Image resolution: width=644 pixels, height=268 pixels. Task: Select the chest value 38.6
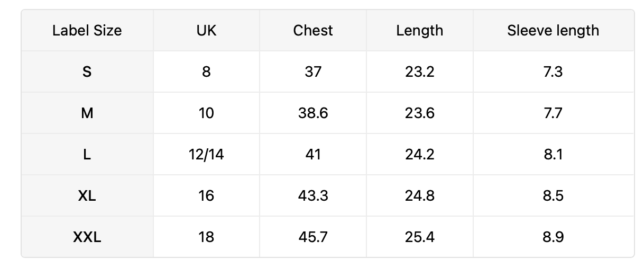[x=313, y=113]
